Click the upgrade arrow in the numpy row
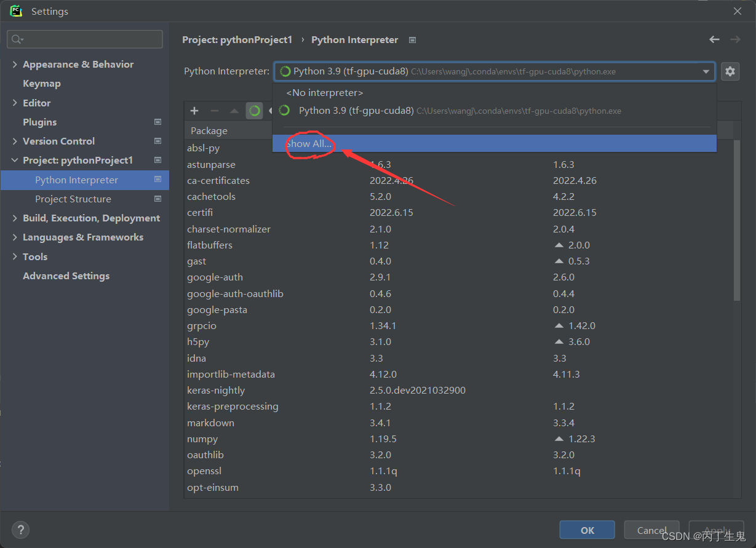This screenshot has width=756, height=548. [559, 439]
